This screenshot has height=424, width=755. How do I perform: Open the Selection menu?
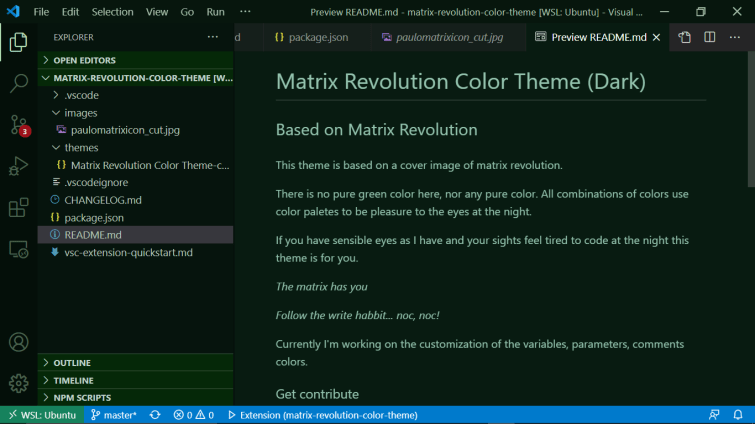click(113, 12)
